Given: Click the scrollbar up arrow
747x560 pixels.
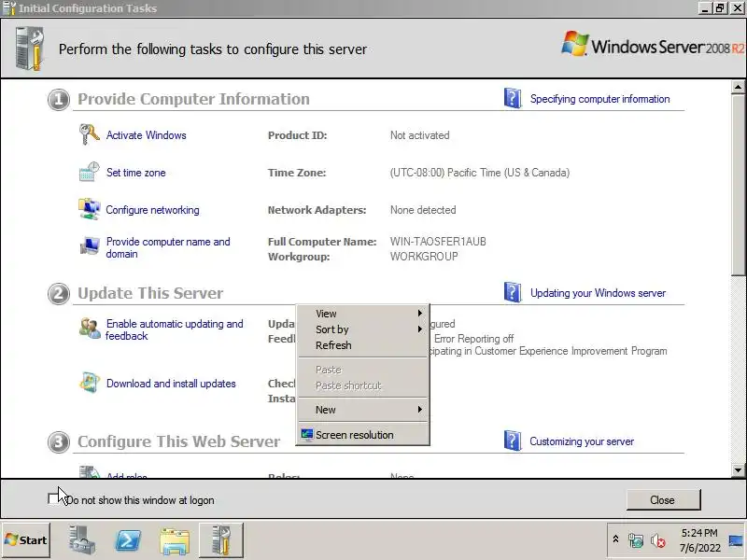Looking at the screenshot, I should click(x=738, y=87).
